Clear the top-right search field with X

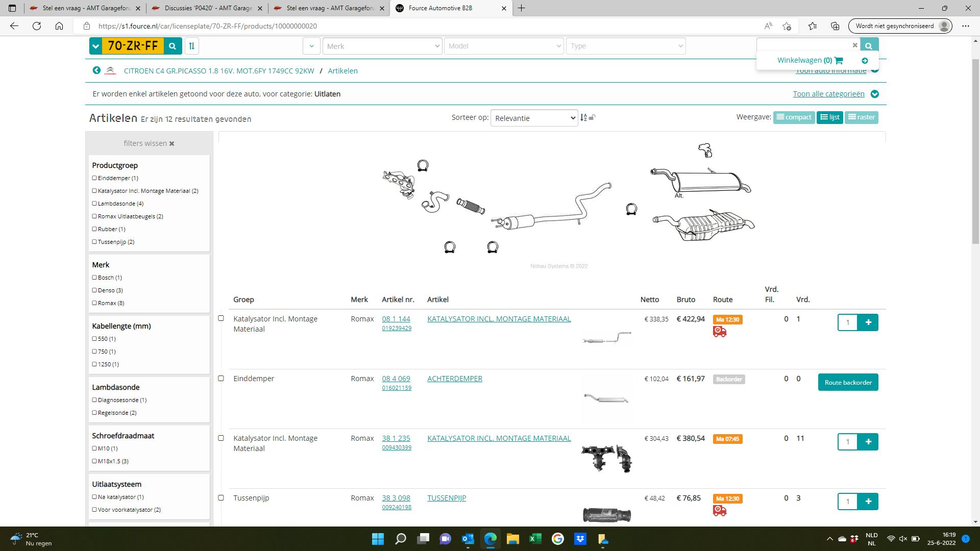tap(855, 45)
